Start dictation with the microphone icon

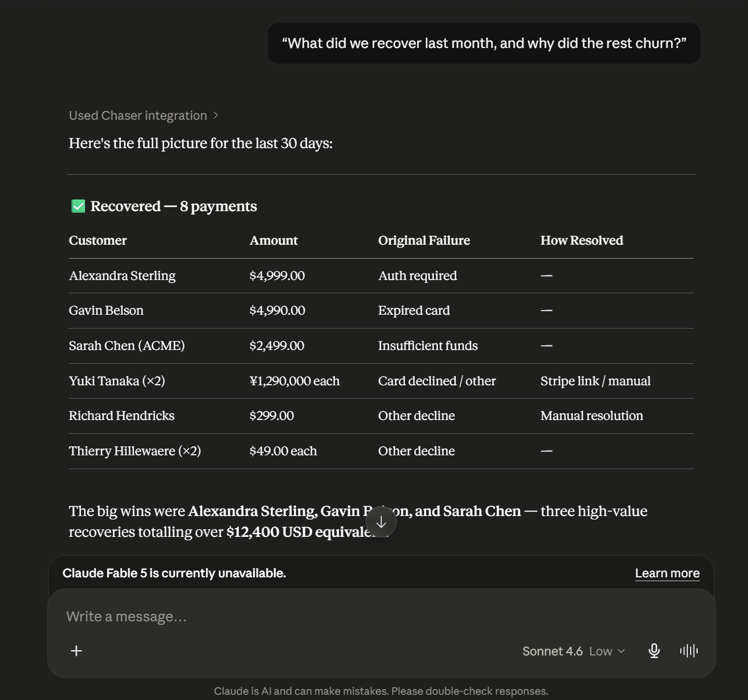tap(654, 651)
